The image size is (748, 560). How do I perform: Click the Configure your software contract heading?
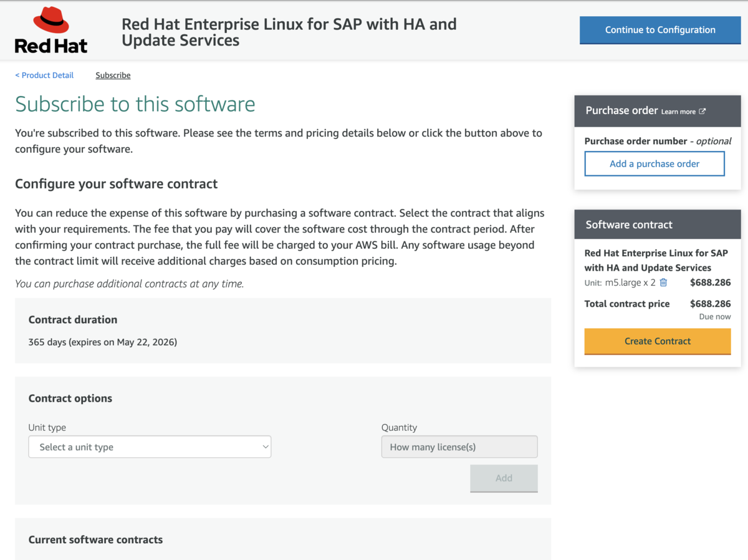pyautogui.click(x=117, y=184)
